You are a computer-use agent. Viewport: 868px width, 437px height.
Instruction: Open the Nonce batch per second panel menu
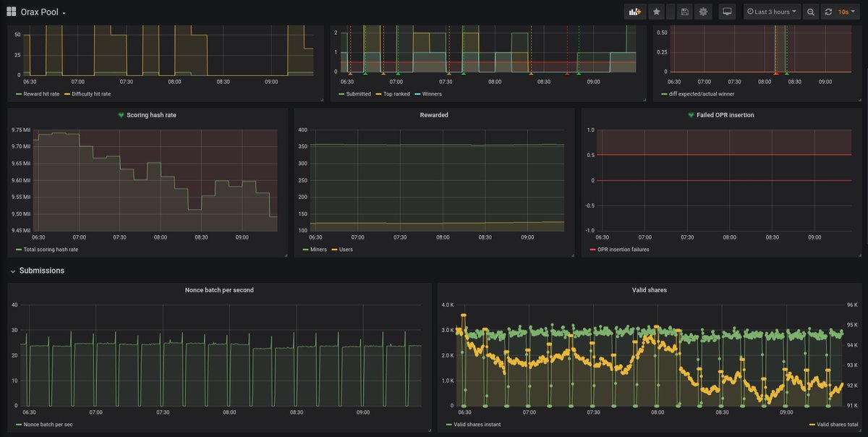219,290
